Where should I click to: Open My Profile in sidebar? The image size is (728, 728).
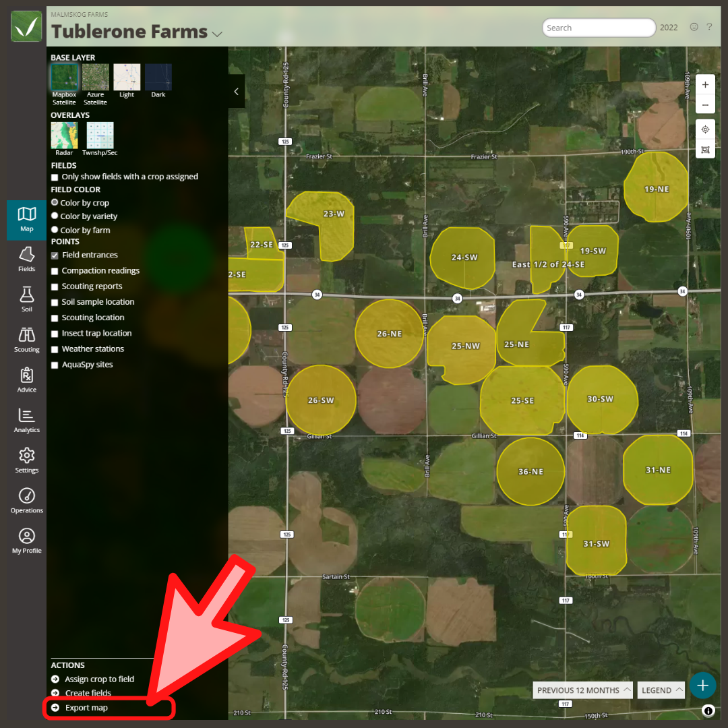click(x=26, y=541)
